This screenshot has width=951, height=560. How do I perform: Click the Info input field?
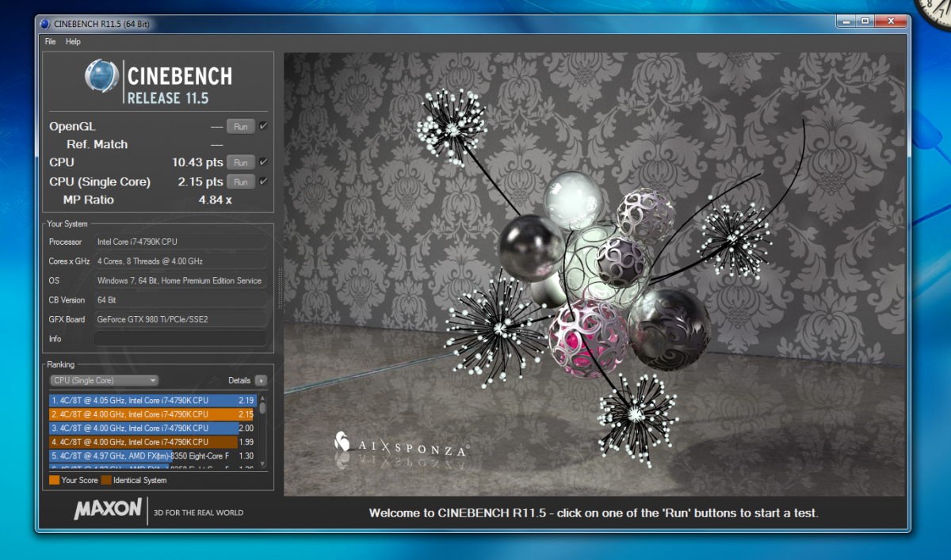tap(180, 338)
